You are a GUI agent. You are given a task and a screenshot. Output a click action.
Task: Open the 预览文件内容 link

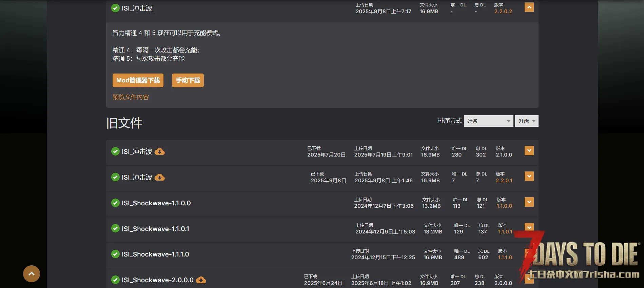[x=131, y=97]
